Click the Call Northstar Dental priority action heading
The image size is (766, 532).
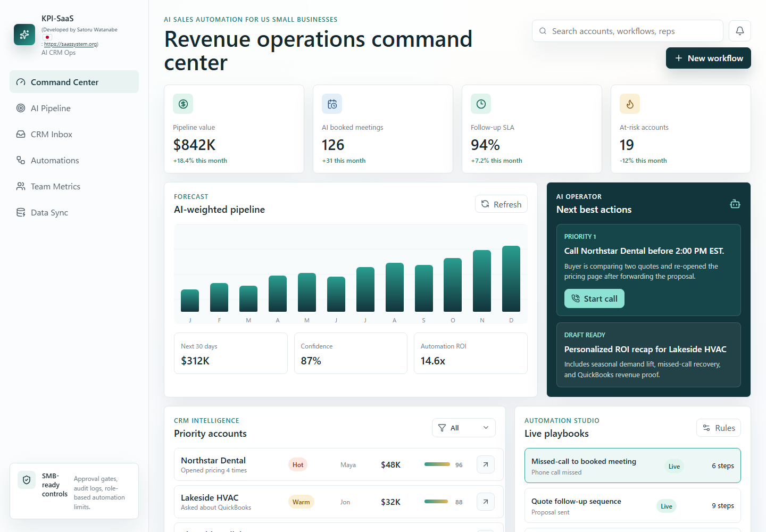[x=644, y=251]
